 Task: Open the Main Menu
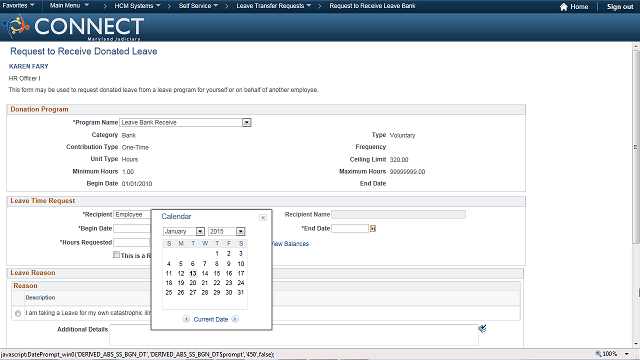point(69,6)
